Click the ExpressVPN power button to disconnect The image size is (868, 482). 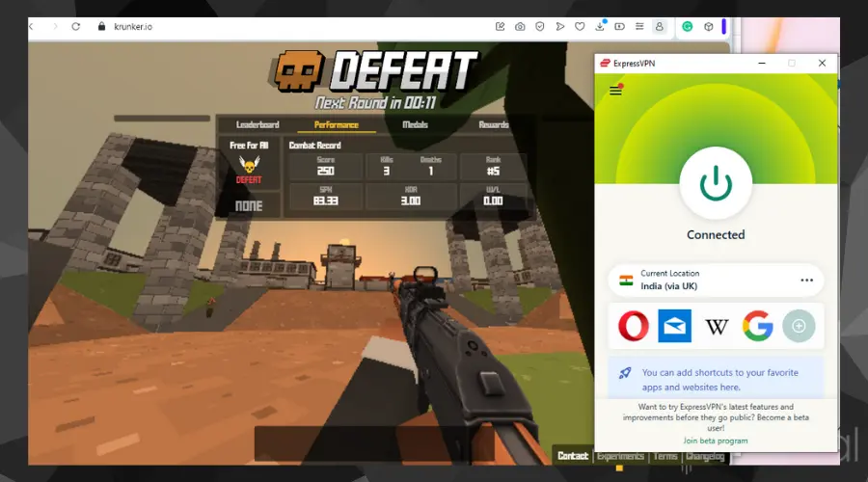[x=715, y=182]
